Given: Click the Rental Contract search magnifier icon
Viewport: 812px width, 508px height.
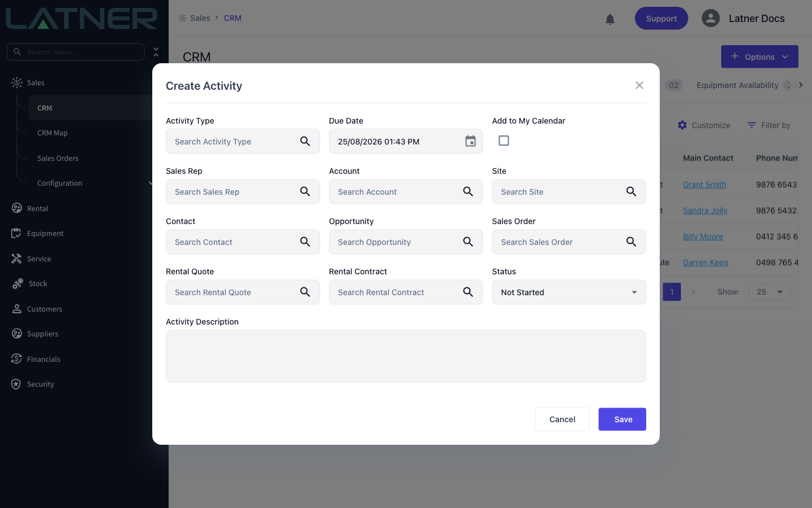Looking at the screenshot, I should 468,292.
